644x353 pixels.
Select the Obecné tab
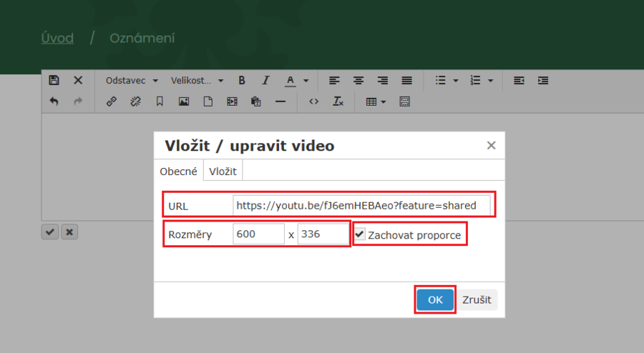pyautogui.click(x=178, y=171)
